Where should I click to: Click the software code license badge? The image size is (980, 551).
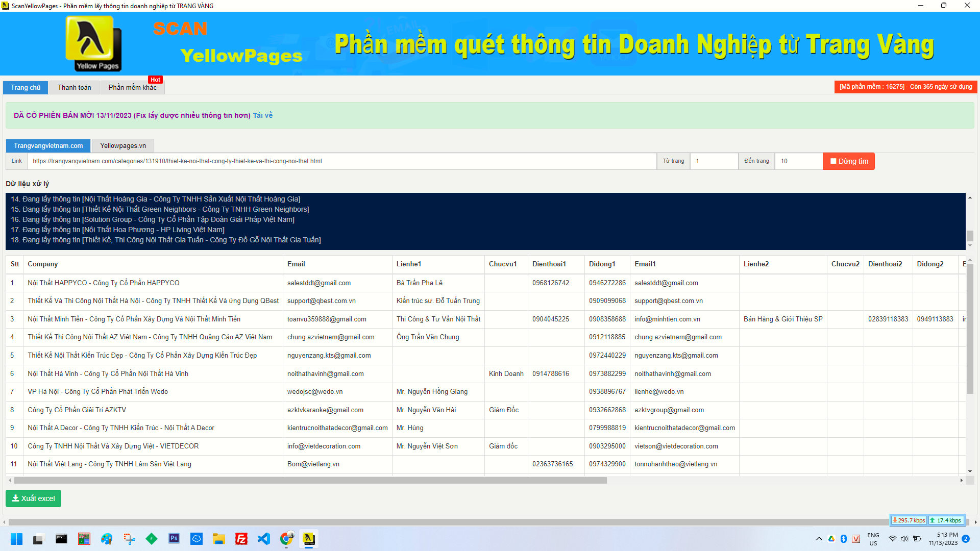[x=906, y=87]
